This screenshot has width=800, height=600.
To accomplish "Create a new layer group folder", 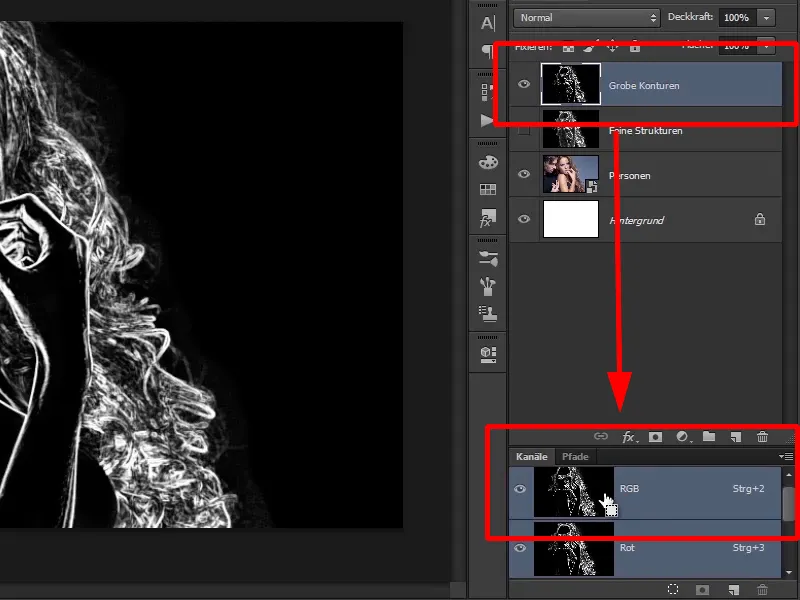I will (709, 436).
